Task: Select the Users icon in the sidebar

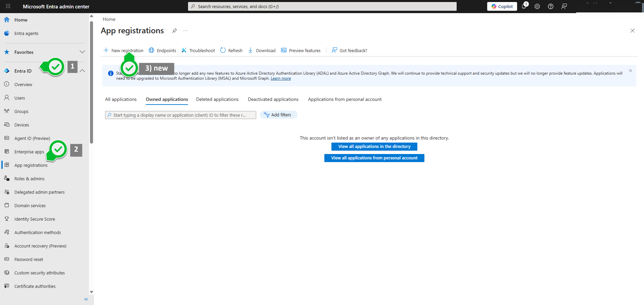Action: (x=7, y=98)
